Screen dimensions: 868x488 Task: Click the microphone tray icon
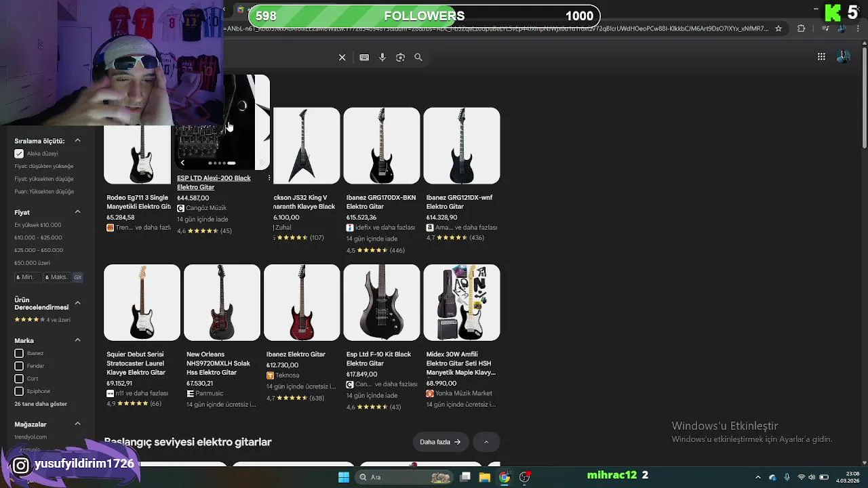point(787,477)
